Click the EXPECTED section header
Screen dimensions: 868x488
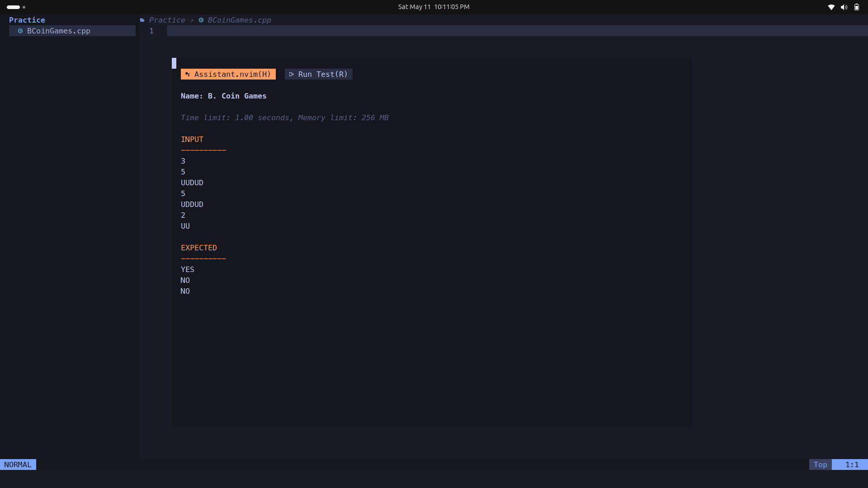[199, 248]
